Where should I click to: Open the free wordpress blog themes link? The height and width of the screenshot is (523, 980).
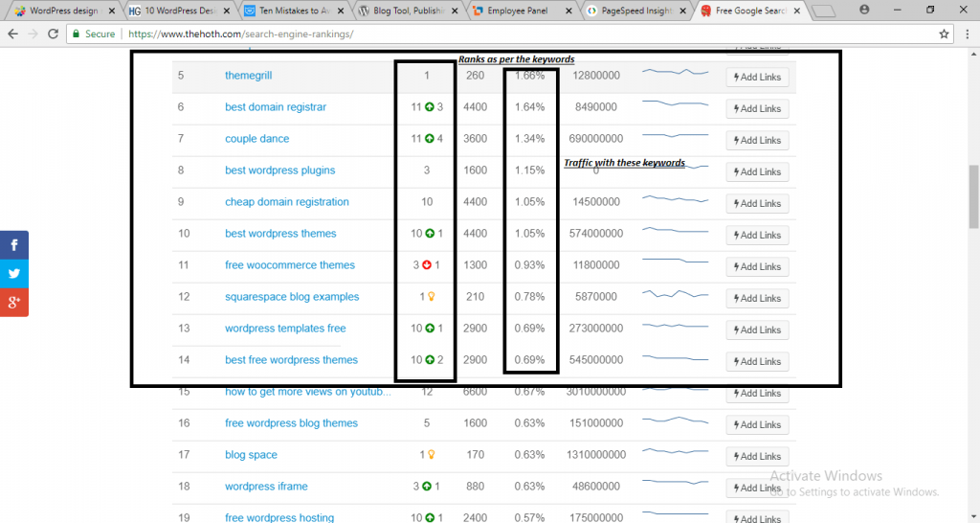(291, 423)
